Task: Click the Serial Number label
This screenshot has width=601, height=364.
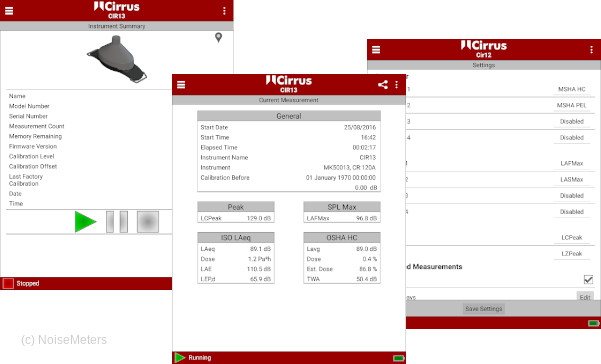Action: pos(28,116)
